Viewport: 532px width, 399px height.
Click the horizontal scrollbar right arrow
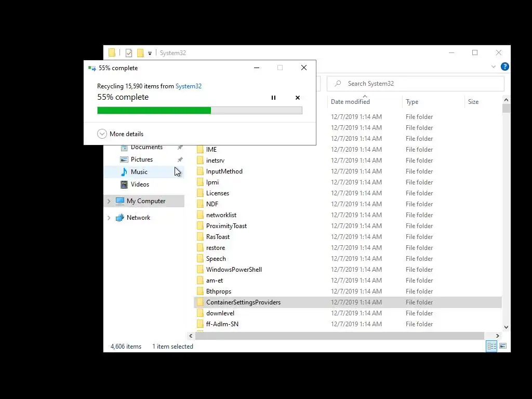(497, 336)
